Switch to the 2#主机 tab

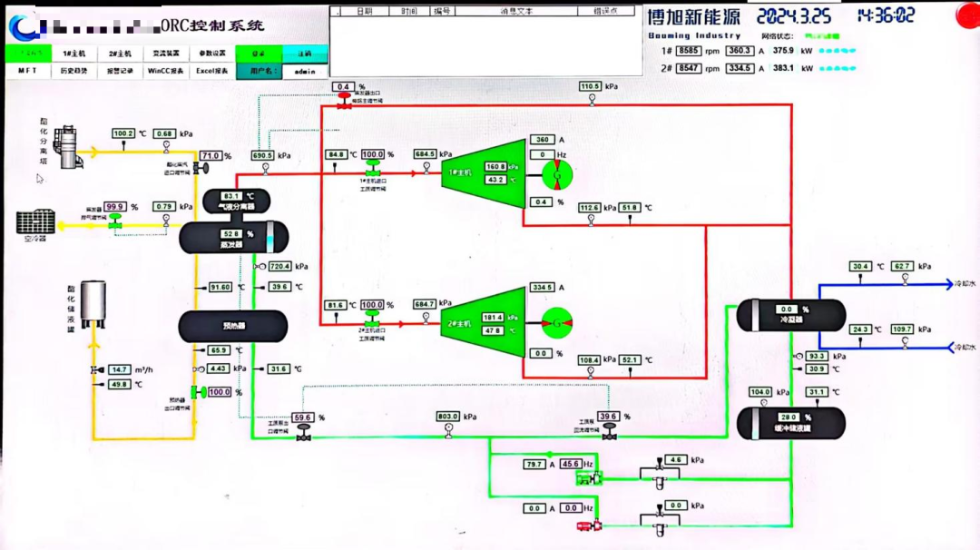tap(120, 54)
